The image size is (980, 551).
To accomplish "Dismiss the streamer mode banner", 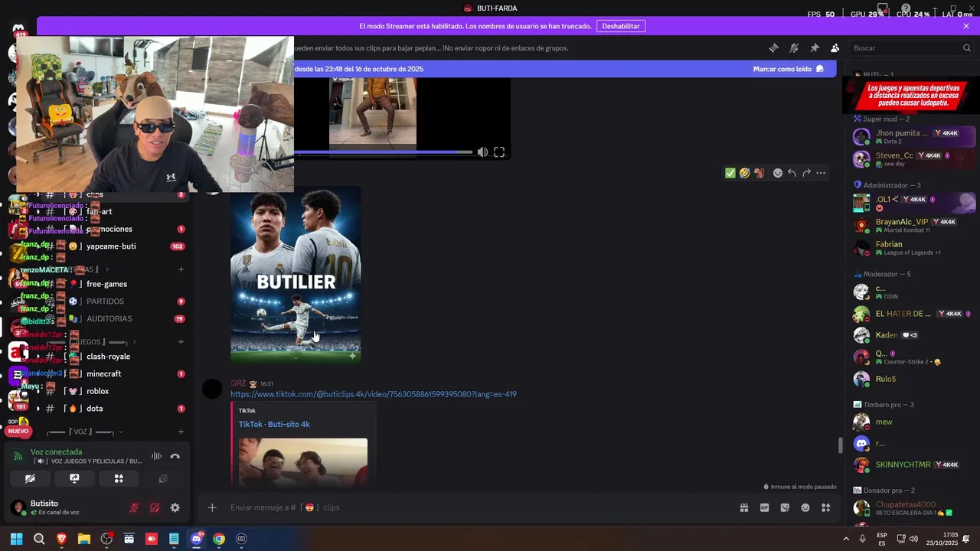I will 966,26.
